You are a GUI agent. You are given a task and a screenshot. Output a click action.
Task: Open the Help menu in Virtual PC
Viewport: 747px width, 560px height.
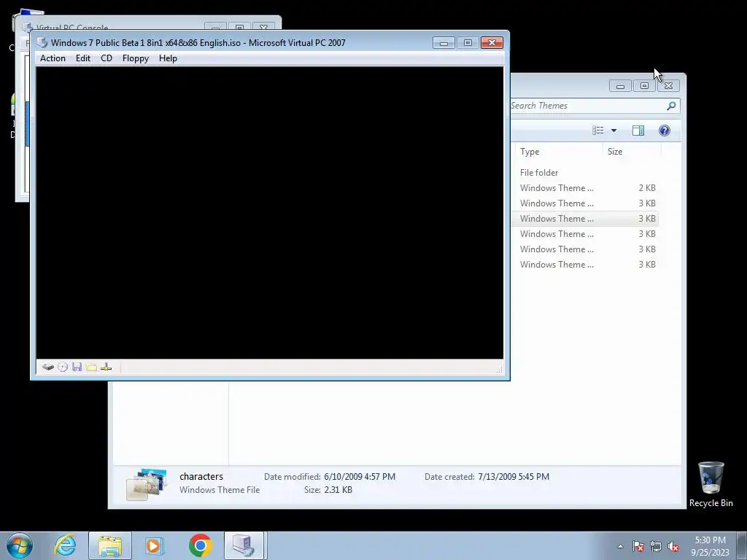tap(168, 58)
